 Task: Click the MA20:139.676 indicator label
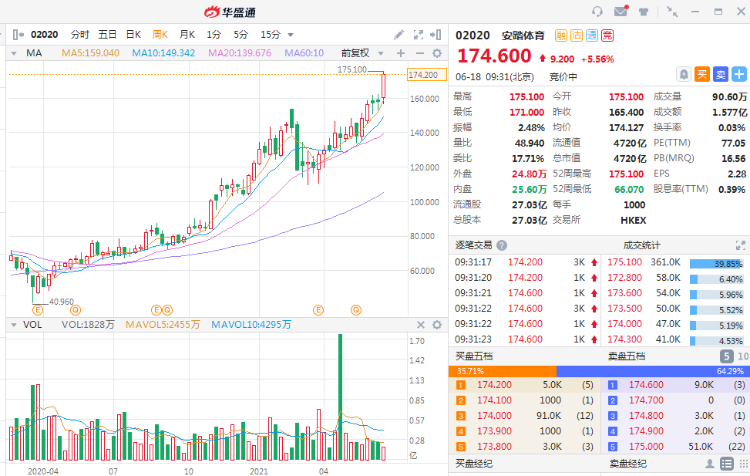(240, 53)
